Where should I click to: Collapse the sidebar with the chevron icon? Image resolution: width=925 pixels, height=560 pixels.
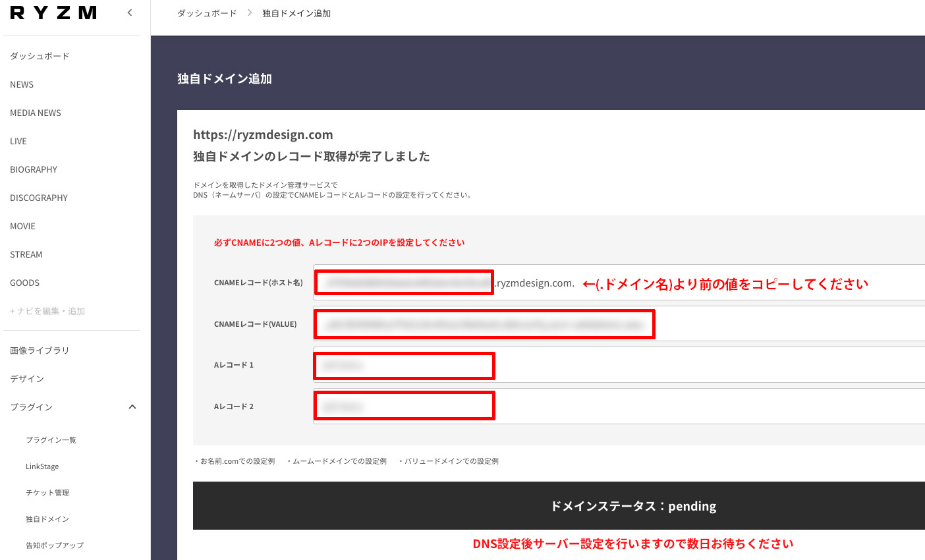pos(130,13)
